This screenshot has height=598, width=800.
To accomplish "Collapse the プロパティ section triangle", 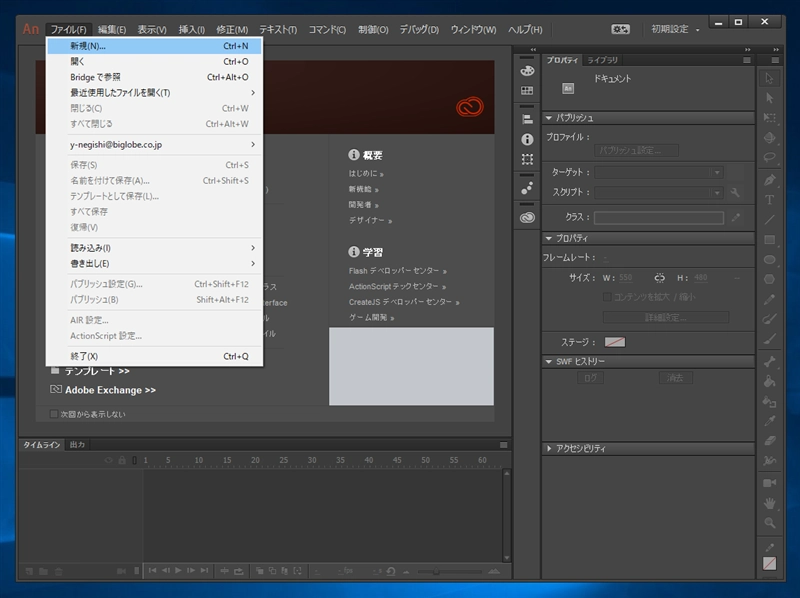I will pos(549,238).
